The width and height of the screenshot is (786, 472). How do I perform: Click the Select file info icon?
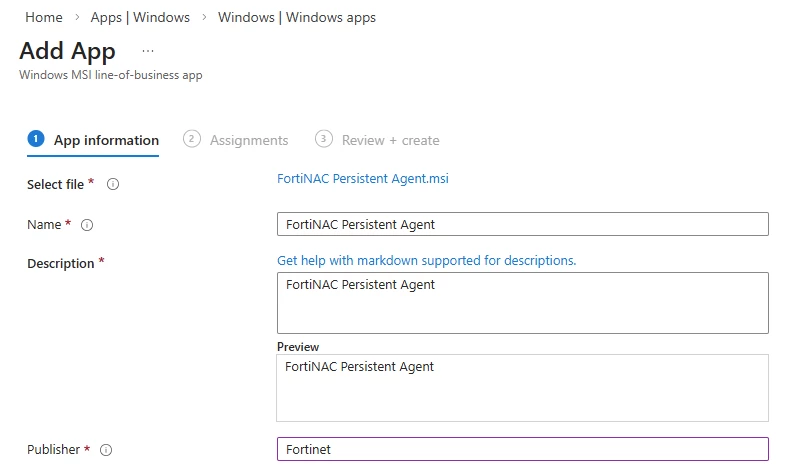[x=113, y=184]
